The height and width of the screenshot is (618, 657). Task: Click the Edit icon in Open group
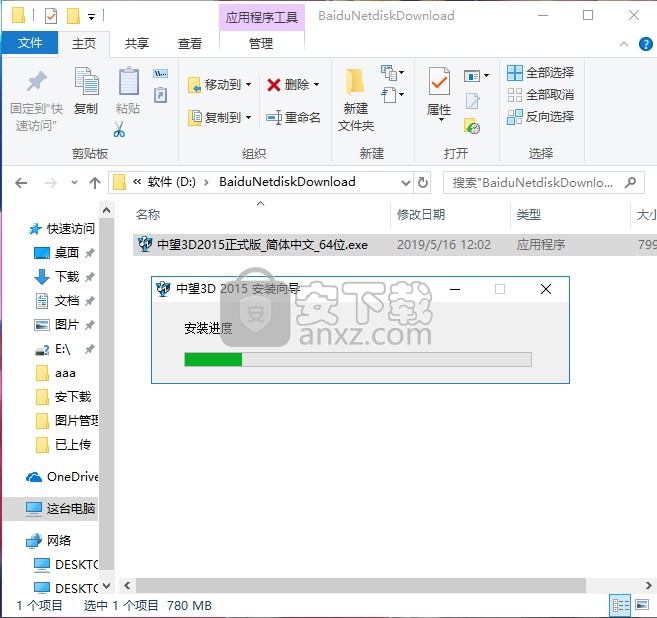click(x=472, y=101)
